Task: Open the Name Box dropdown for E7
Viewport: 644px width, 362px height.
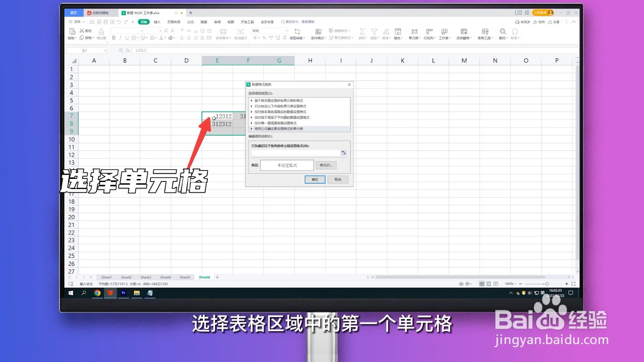Action: coord(105,51)
